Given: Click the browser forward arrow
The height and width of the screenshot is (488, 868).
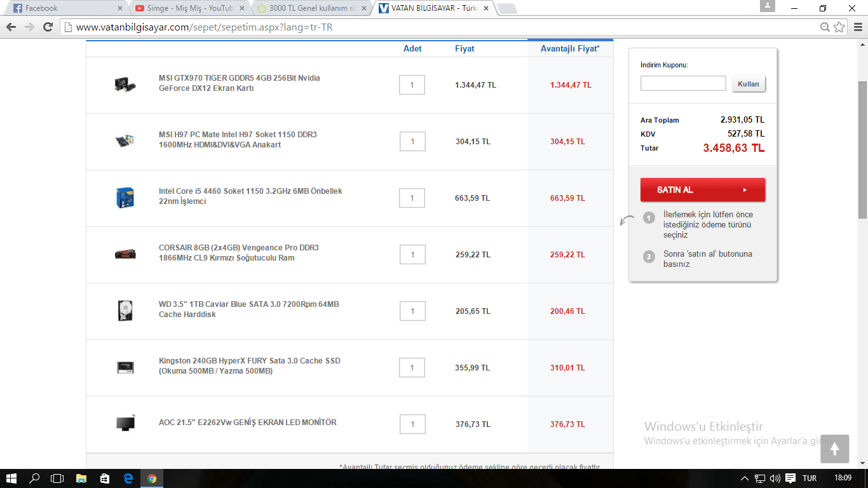Looking at the screenshot, I should click(29, 27).
